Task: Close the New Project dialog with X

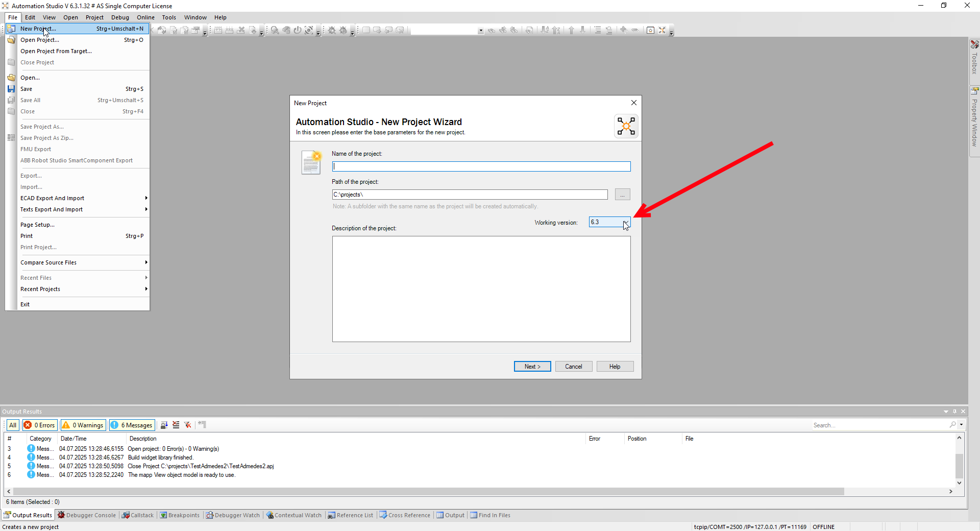Action: click(x=634, y=103)
